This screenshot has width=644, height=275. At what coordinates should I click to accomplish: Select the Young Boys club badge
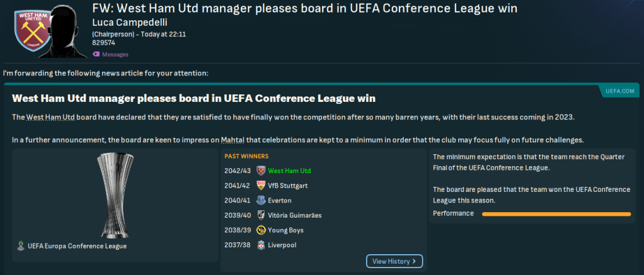tap(262, 230)
